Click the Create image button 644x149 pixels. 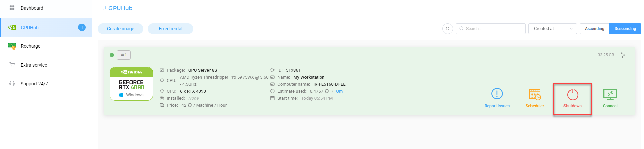(121, 29)
